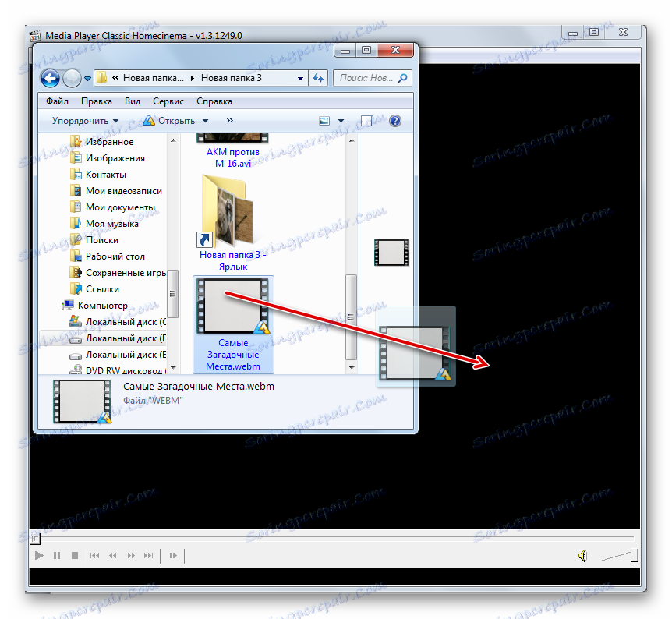The image size is (672, 619).
Task: Click the navigation pane scroll down arrow
Action: click(x=173, y=367)
